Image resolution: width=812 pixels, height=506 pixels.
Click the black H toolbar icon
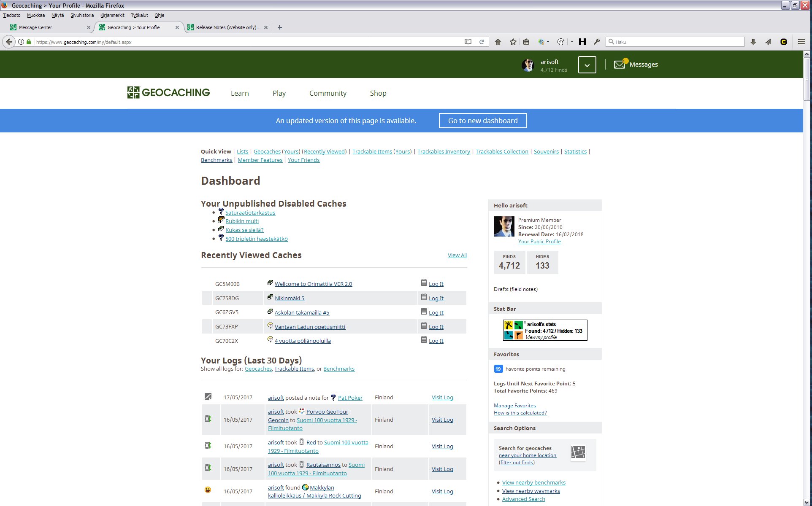(582, 42)
